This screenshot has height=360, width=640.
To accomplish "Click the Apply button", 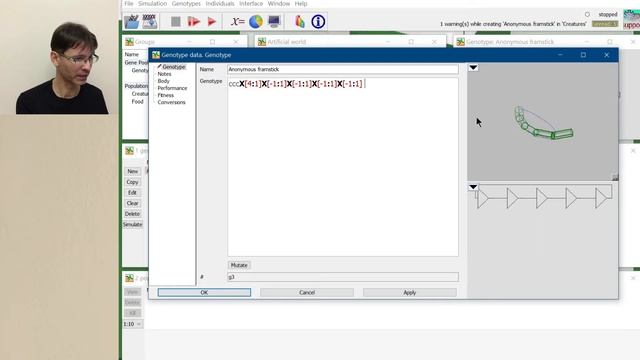I will (410, 292).
